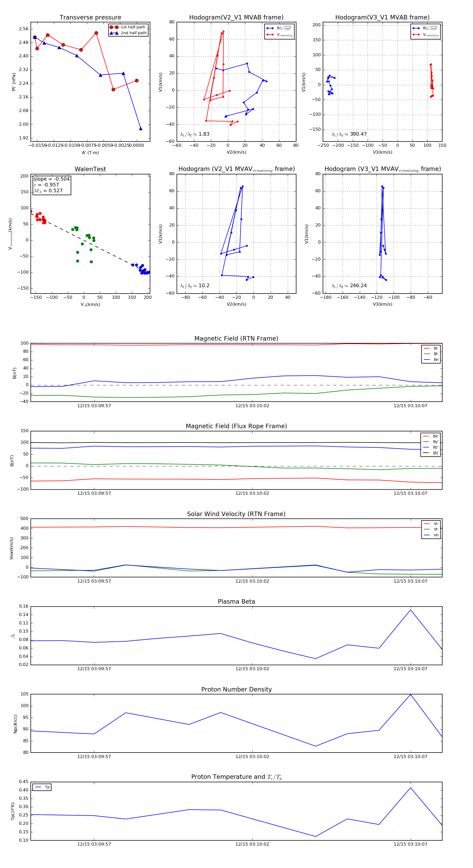Select '2nd half path' legend entry
Image resolution: width=473 pixels, height=868 pixels.
128,33
